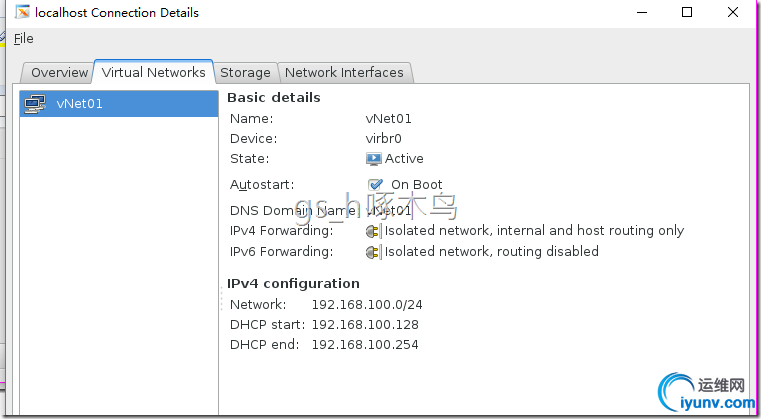Click the DHCP start 192.168.100.128 value

click(x=365, y=324)
